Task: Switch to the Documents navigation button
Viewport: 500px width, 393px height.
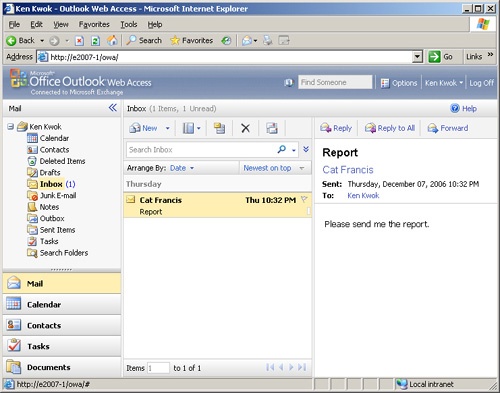Action: (x=62, y=367)
